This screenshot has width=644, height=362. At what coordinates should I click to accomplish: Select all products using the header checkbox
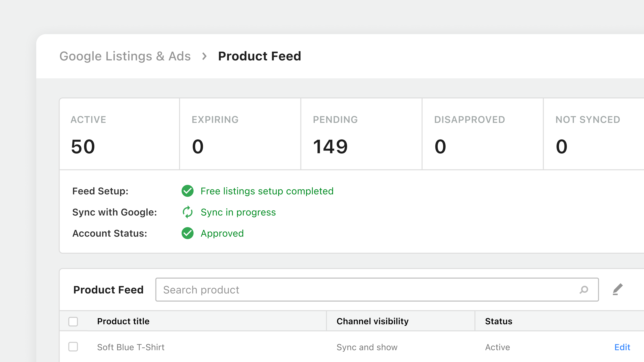pyautogui.click(x=73, y=321)
